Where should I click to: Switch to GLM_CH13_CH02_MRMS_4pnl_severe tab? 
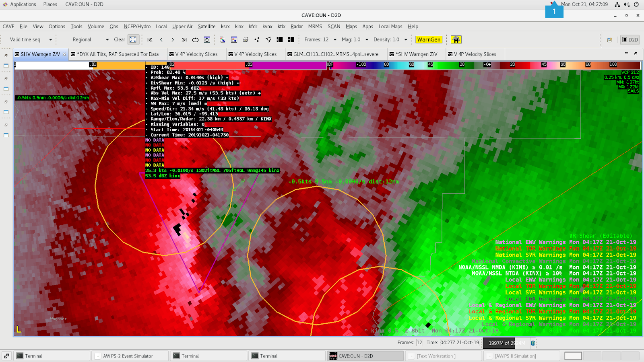click(x=336, y=54)
